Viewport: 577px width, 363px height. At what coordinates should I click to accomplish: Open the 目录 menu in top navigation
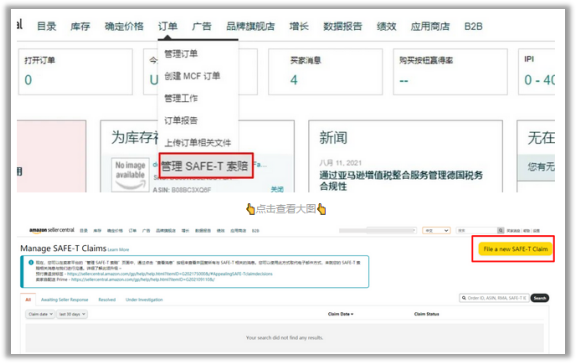(47, 26)
